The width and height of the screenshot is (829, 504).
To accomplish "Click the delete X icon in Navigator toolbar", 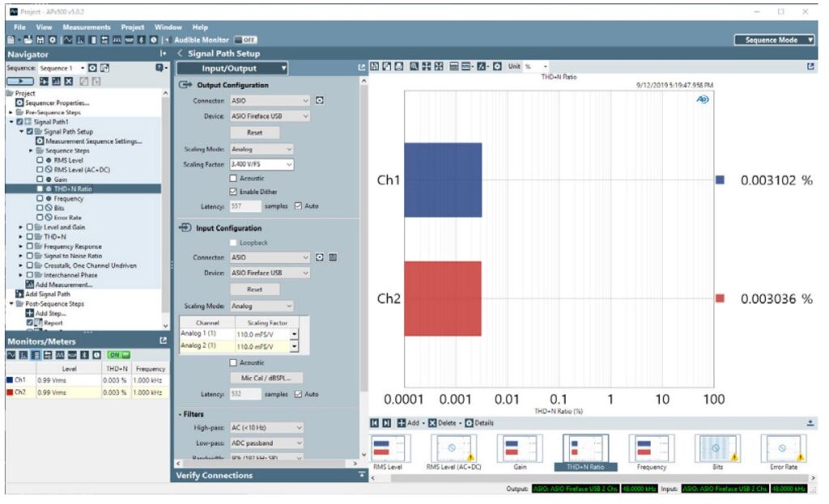I will [x=68, y=82].
